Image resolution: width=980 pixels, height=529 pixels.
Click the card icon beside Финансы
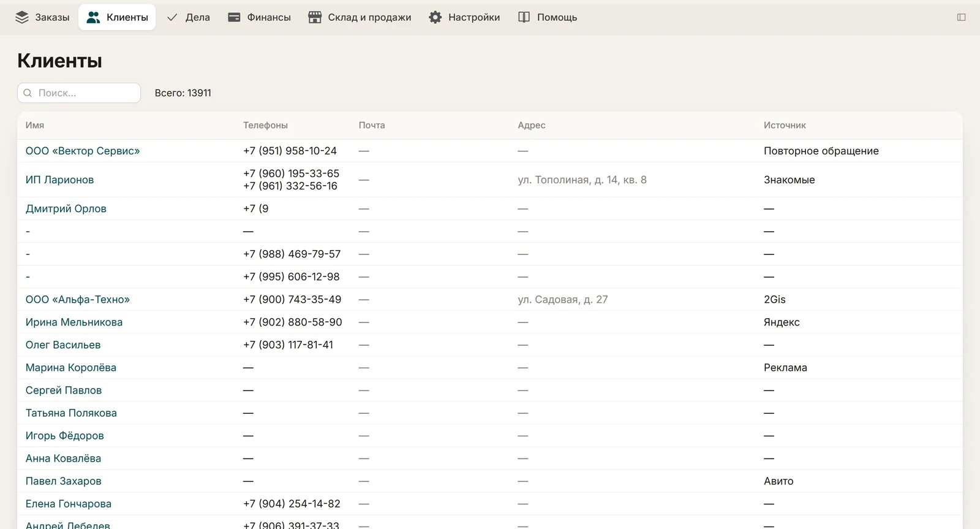coord(234,17)
